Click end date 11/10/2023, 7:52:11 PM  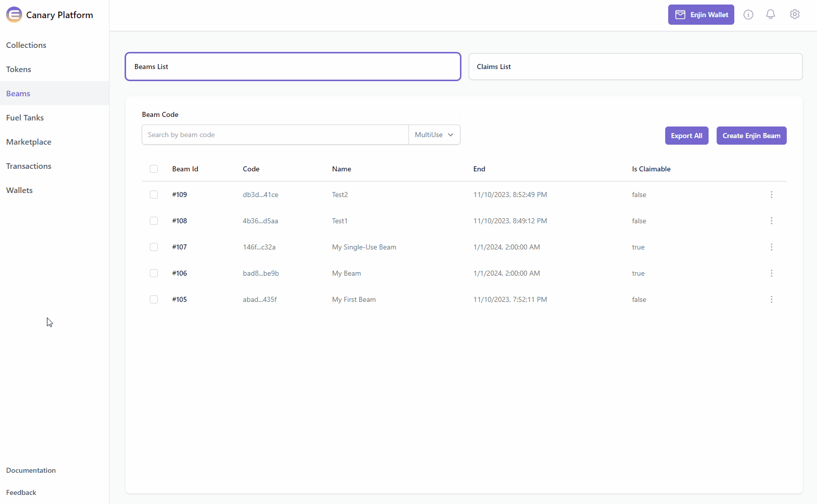coord(510,299)
